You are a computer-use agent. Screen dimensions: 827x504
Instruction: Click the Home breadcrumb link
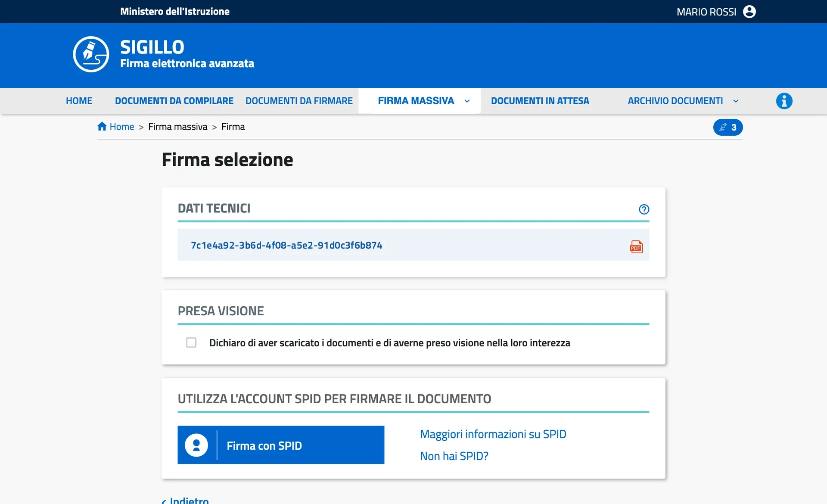click(x=122, y=127)
